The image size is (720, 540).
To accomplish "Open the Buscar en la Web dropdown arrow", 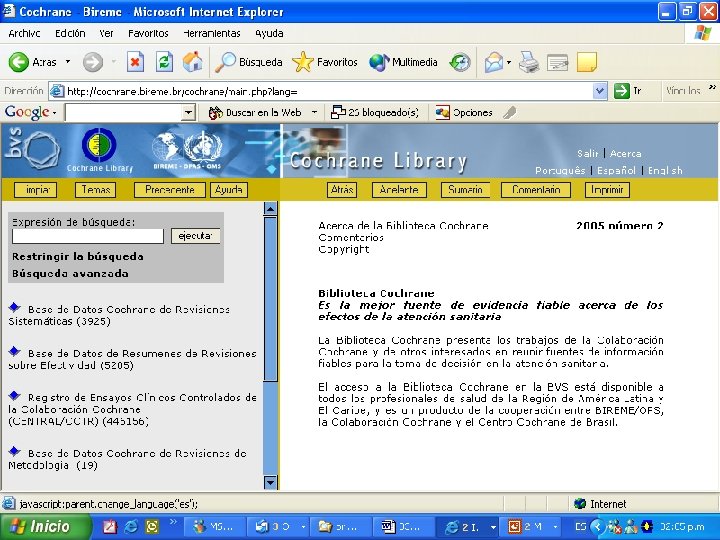I will [x=314, y=112].
